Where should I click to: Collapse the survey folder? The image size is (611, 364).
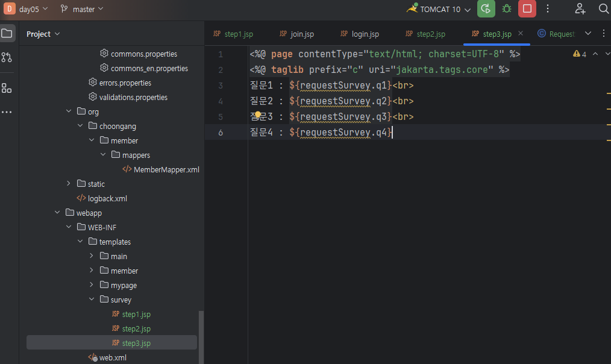(x=92, y=299)
